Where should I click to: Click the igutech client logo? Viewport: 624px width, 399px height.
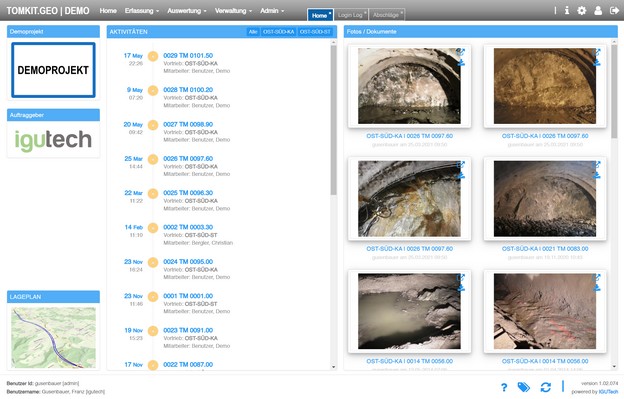coord(53,140)
